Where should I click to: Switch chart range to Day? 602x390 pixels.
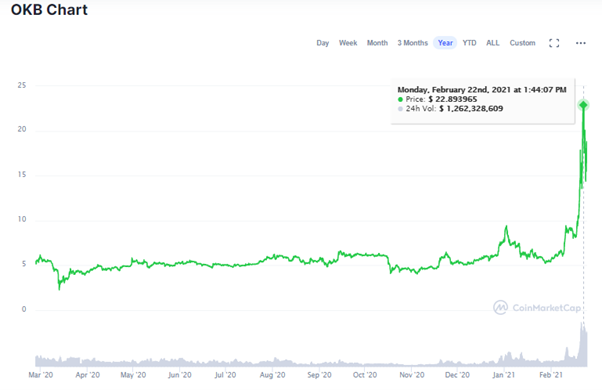pyautogui.click(x=322, y=43)
